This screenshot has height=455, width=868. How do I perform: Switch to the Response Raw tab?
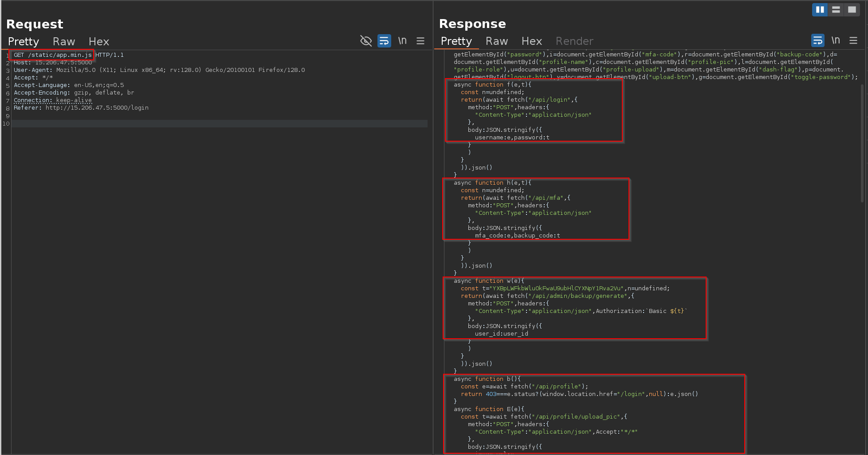click(497, 41)
